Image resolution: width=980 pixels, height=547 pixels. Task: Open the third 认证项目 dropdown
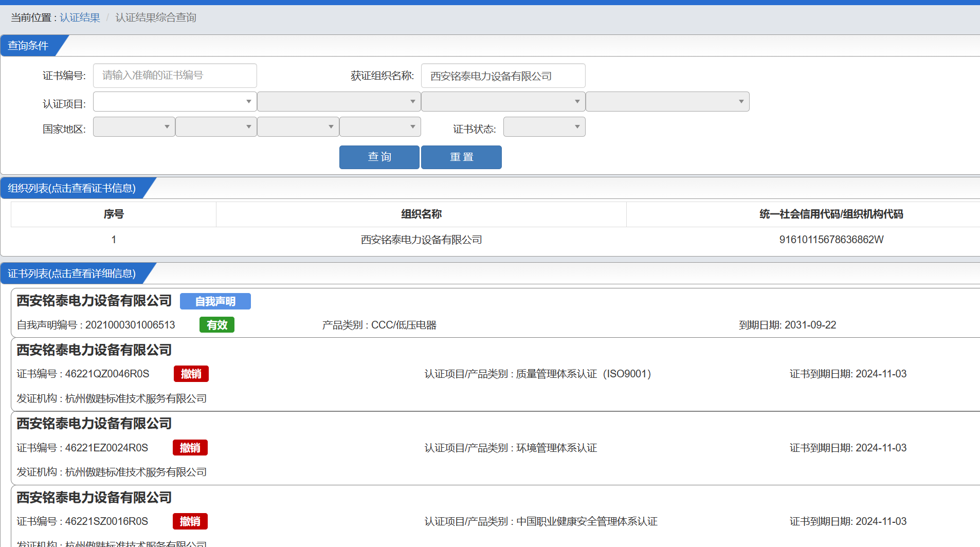point(503,102)
